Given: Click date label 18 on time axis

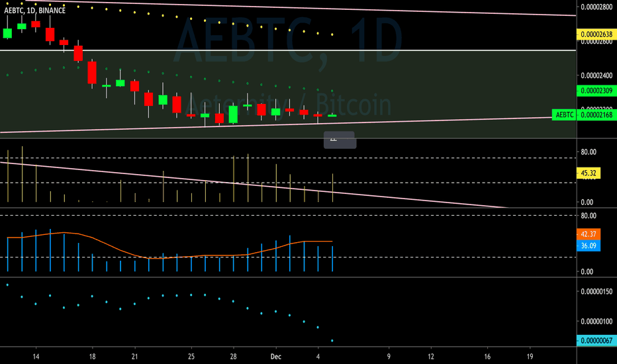Looking at the screenshot, I should (x=92, y=357).
